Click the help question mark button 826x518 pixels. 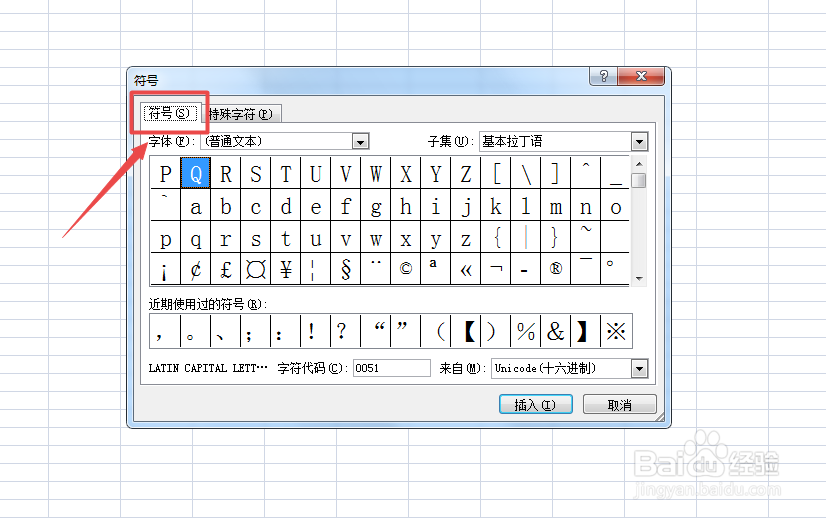click(604, 76)
